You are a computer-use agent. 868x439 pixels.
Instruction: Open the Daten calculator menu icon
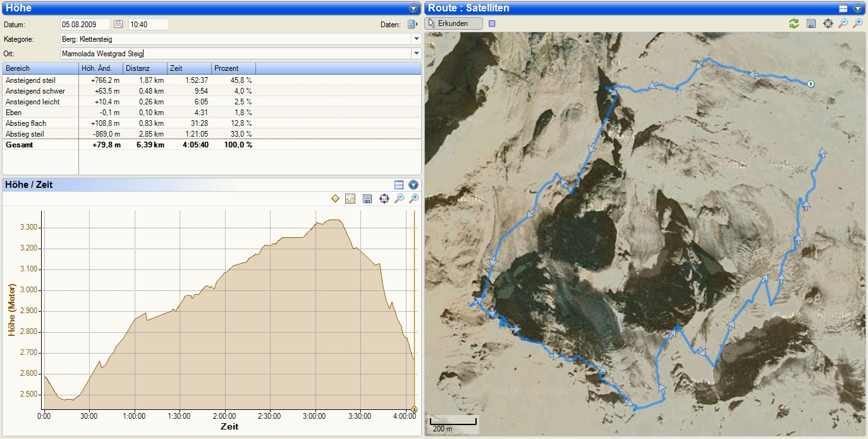[412, 25]
